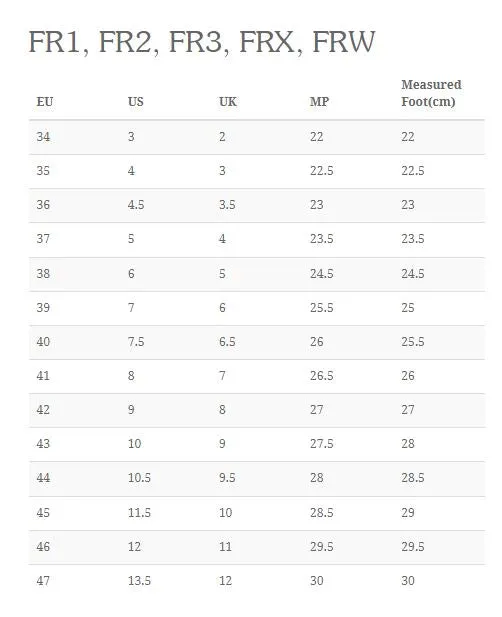
Task: Click EU size 34 cell
Action: (x=43, y=137)
